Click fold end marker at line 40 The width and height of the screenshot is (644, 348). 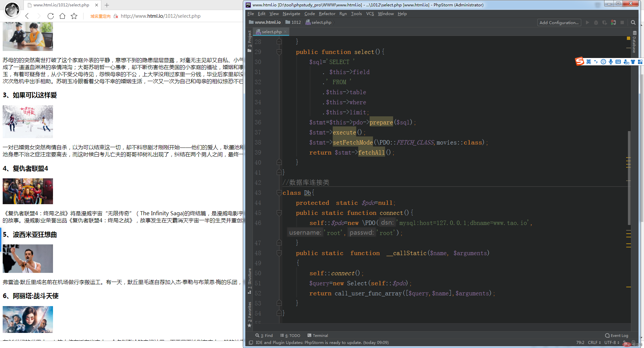279,162
